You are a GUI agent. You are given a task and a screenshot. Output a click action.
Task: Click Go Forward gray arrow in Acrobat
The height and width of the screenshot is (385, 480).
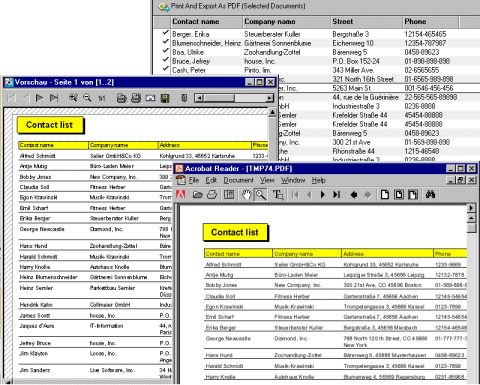click(368, 195)
